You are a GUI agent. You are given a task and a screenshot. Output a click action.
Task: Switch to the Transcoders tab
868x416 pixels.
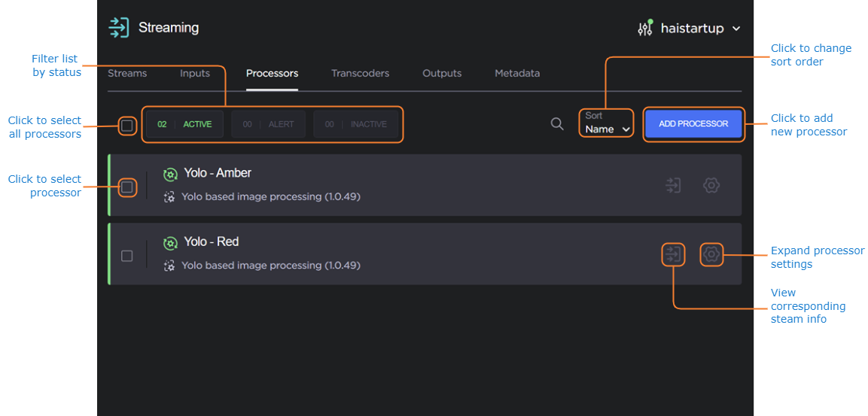[360, 74]
